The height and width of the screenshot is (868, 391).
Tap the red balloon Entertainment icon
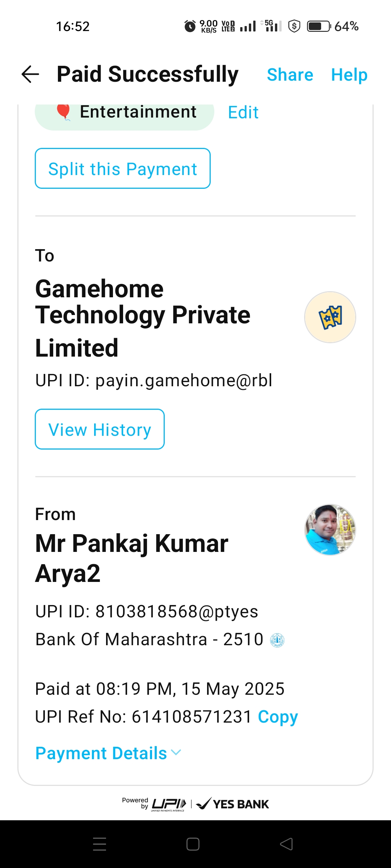pos(64,112)
